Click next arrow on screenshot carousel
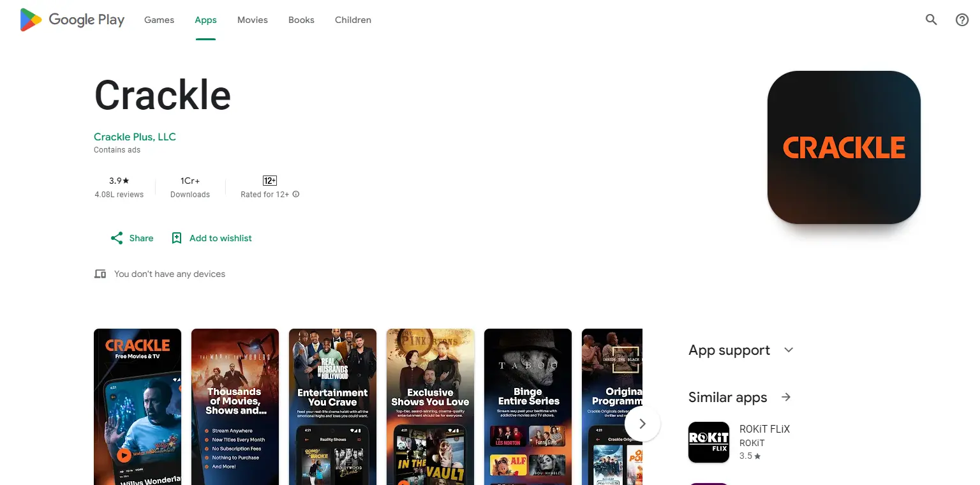This screenshot has height=485, width=980. (x=642, y=424)
